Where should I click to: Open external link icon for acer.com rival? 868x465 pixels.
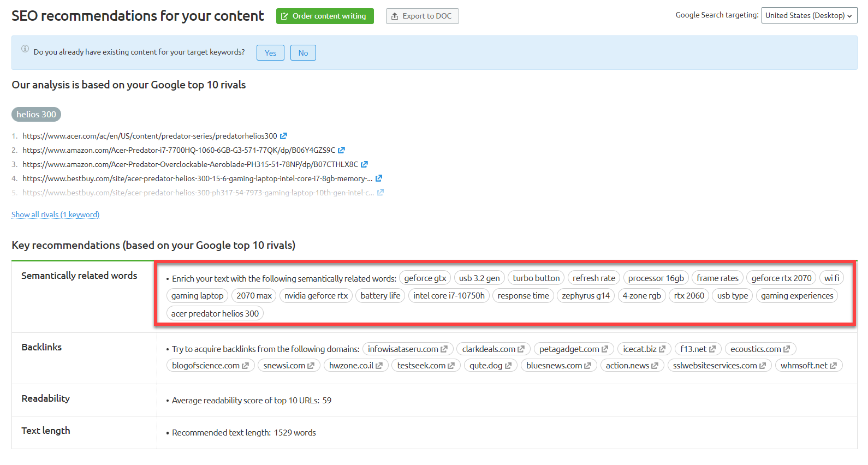click(283, 136)
